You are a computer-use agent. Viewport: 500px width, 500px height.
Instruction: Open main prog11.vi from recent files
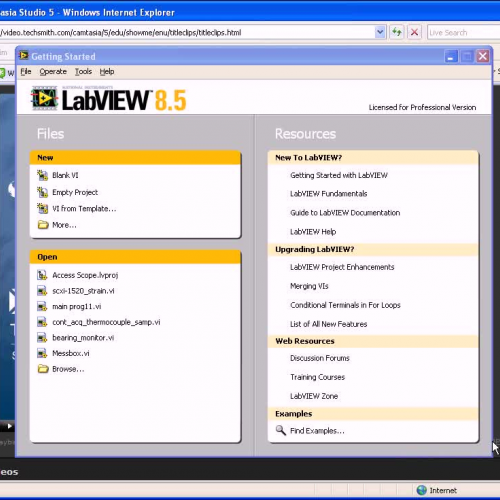click(77, 306)
